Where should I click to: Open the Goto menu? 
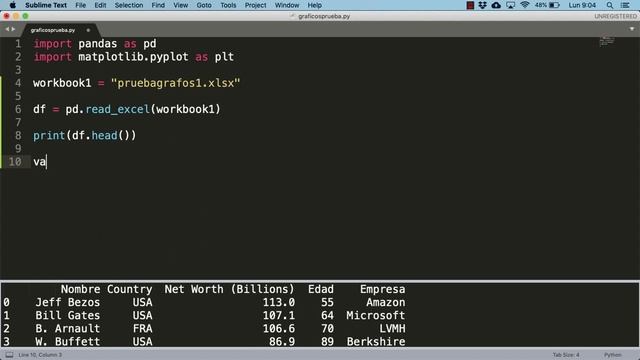coord(204,5)
